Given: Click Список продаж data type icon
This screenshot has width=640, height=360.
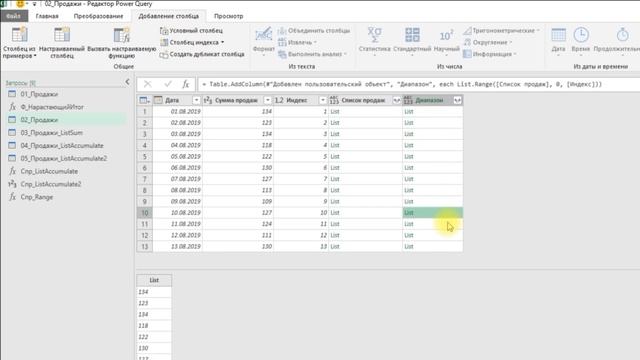Looking at the screenshot, I should point(334,100).
